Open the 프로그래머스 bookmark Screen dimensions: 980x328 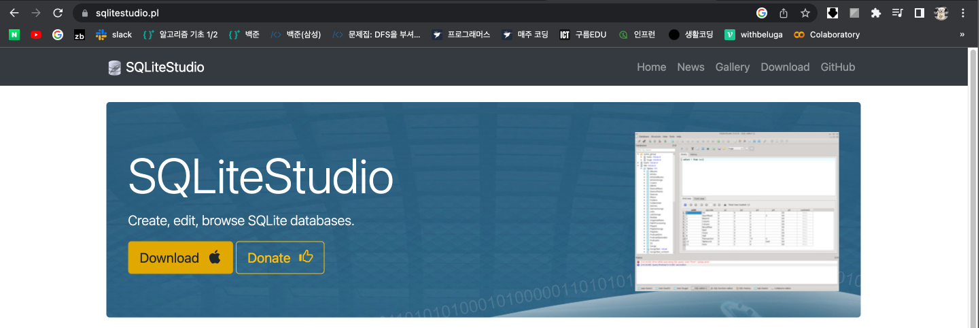point(461,35)
